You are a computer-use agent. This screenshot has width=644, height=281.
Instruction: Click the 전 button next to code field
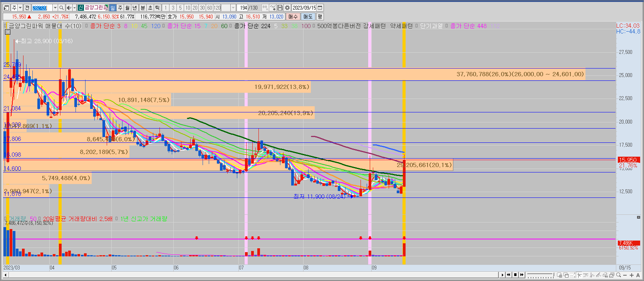click(27, 8)
